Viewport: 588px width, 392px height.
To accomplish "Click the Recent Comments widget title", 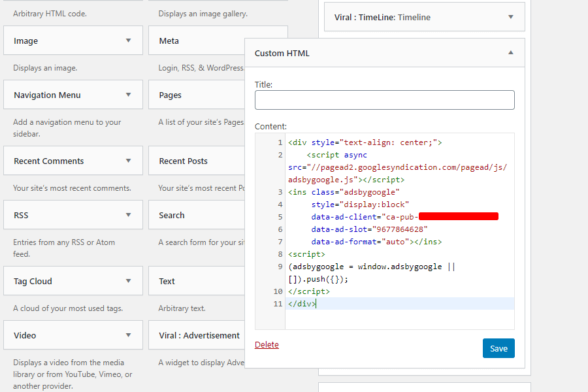I will (x=49, y=161).
